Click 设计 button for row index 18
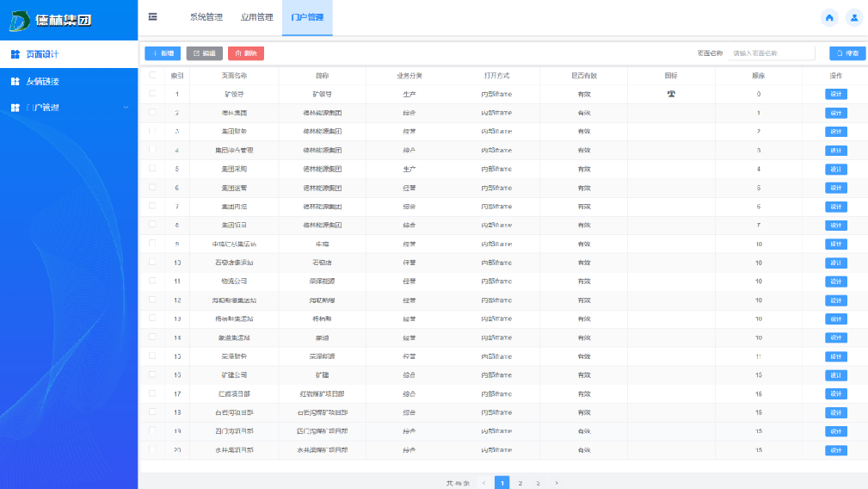This screenshot has width=868, height=489. point(836,412)
